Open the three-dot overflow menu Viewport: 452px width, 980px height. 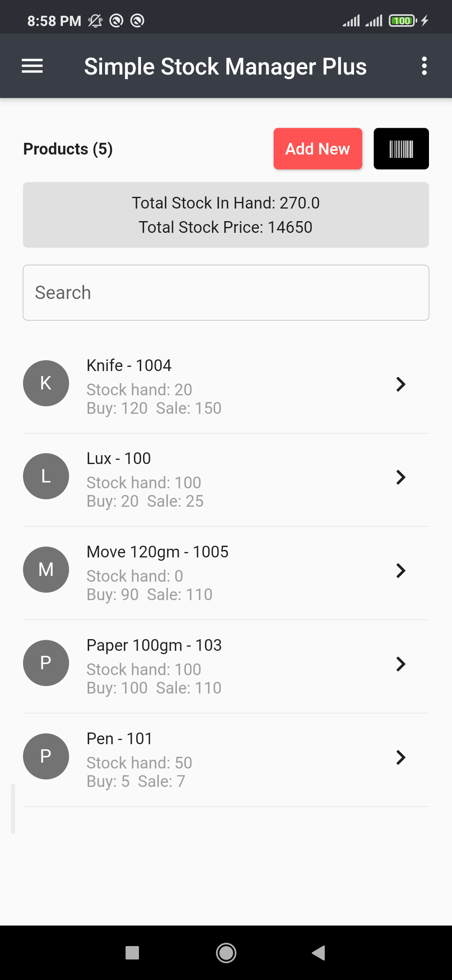[x=424, y=66]
